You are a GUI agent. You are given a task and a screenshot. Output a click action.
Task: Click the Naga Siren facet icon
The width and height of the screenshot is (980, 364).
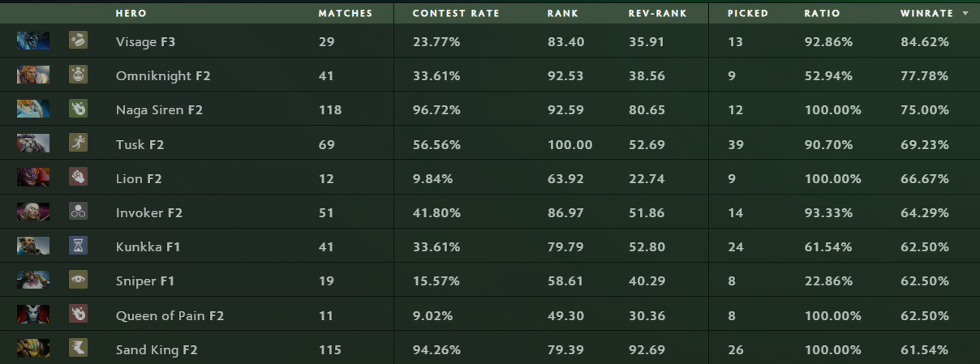point(78,109)
